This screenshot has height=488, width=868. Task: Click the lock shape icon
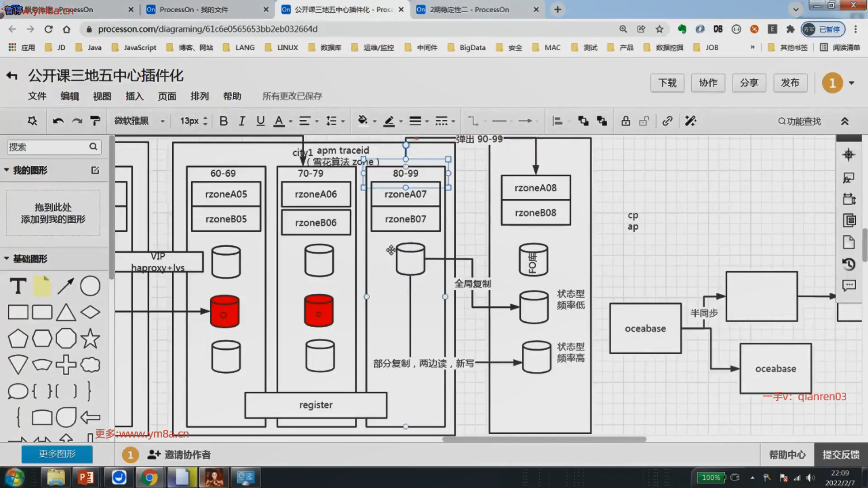(x=626, y=121)
